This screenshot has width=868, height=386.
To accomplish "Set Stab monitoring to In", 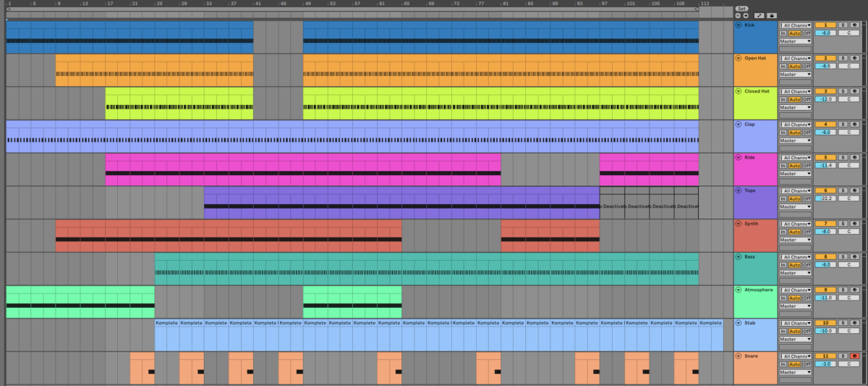I will (x=783, y=331).
